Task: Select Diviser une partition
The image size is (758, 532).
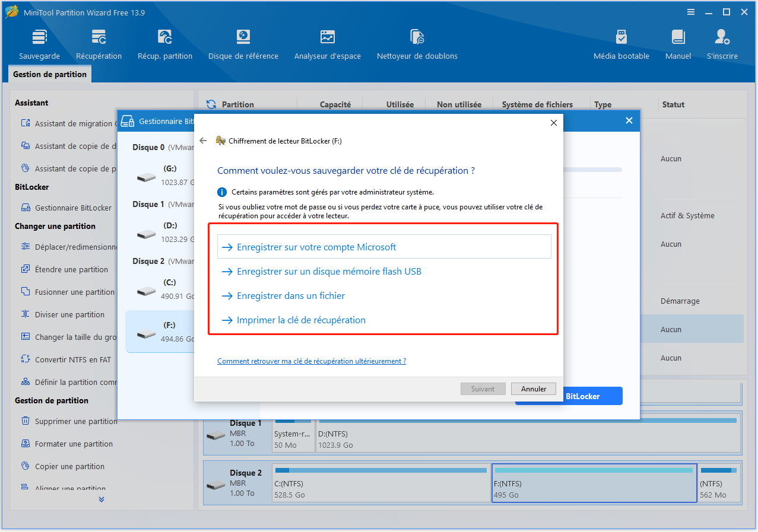Action: click(64, 314)
